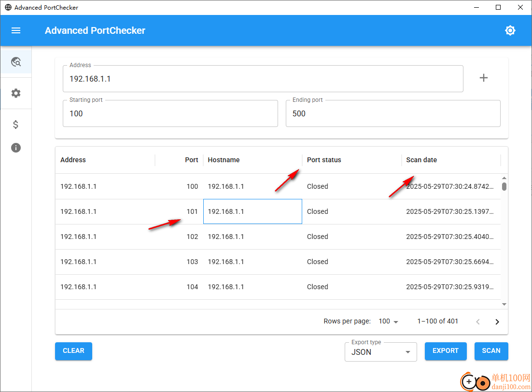This screenshot has width=532, height=392.
Task: Add another address with plus icon
Action: coord(483,78)
